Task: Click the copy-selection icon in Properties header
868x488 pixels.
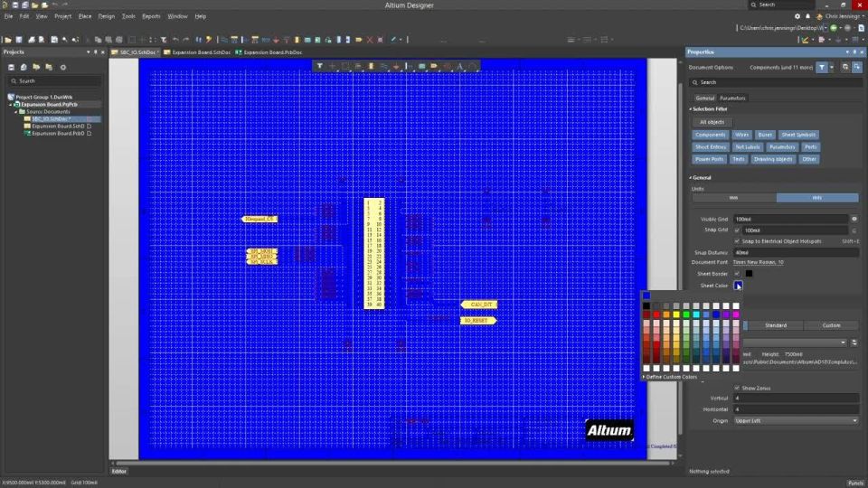Action: 845,67
